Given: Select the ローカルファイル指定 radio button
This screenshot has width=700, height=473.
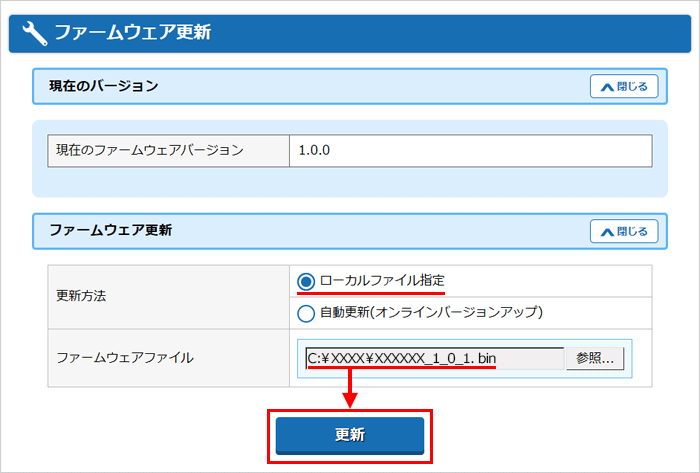Looking at the screenshot, I should (306, 282).
